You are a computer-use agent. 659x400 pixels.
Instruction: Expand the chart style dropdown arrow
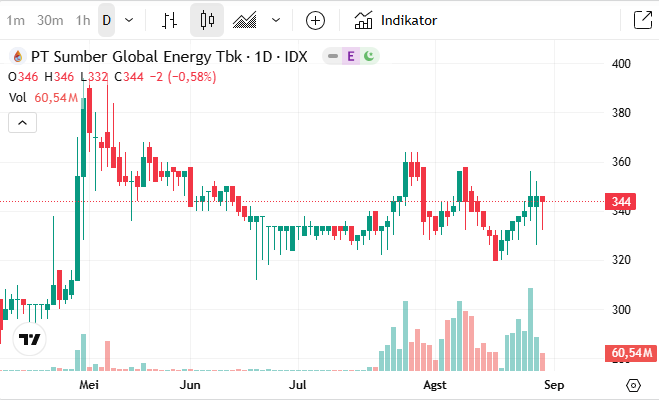pyautogui.click(x=275, y=20)
